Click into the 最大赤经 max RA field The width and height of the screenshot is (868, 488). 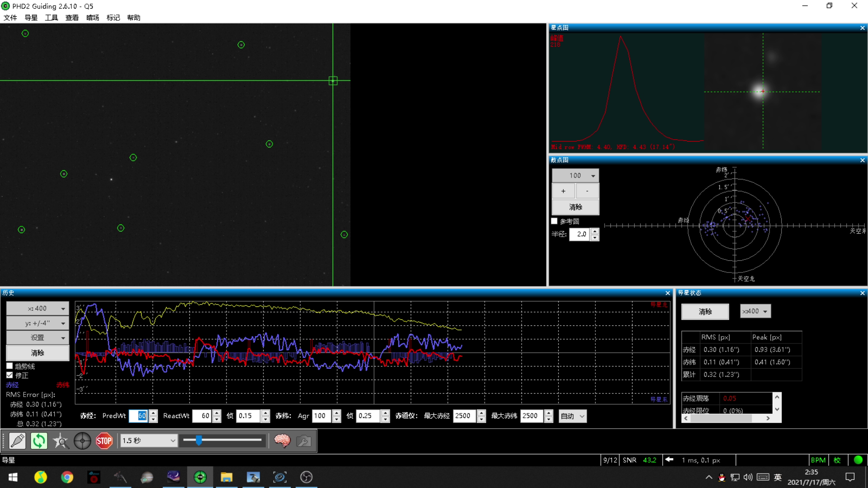(465, 416)
